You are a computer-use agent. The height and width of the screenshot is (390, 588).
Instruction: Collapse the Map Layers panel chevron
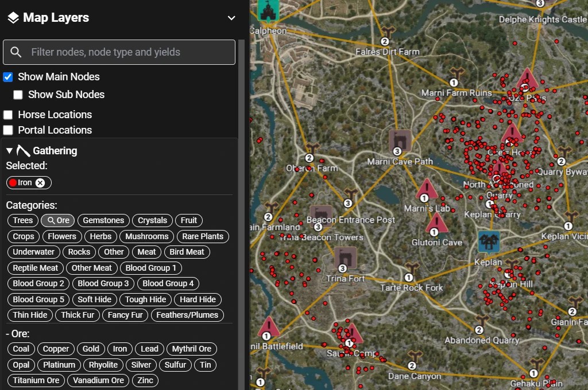231,18
